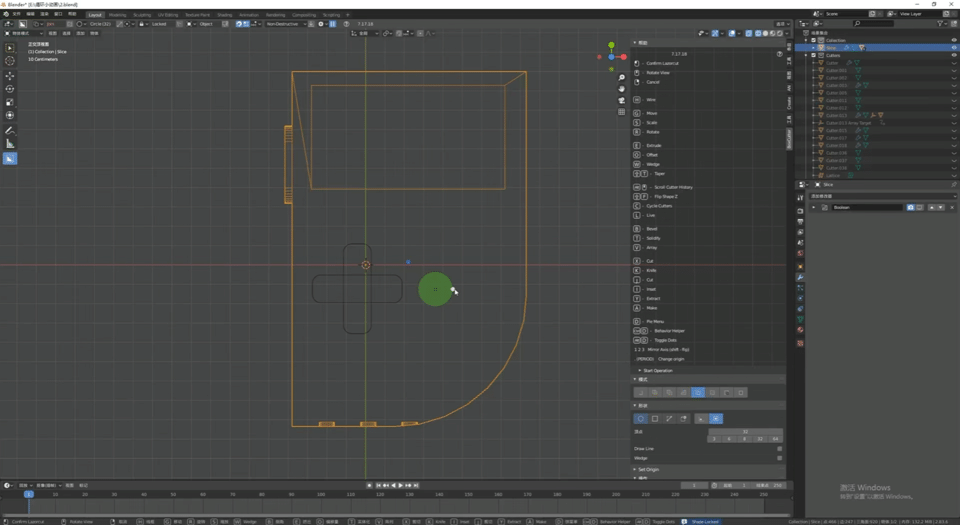Toggle camera view gizmo icon
This screenshot has height=525, width=960.
(622, 100)
